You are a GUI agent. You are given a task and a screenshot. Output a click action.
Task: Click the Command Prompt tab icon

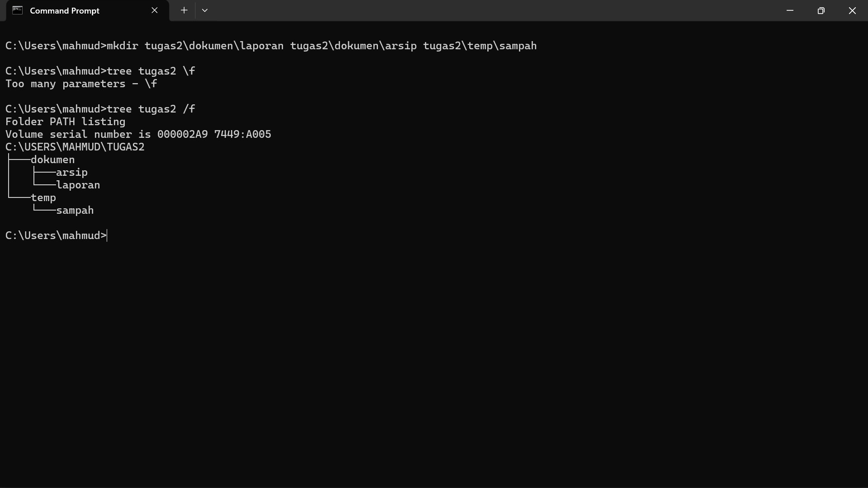coord(17,10)
